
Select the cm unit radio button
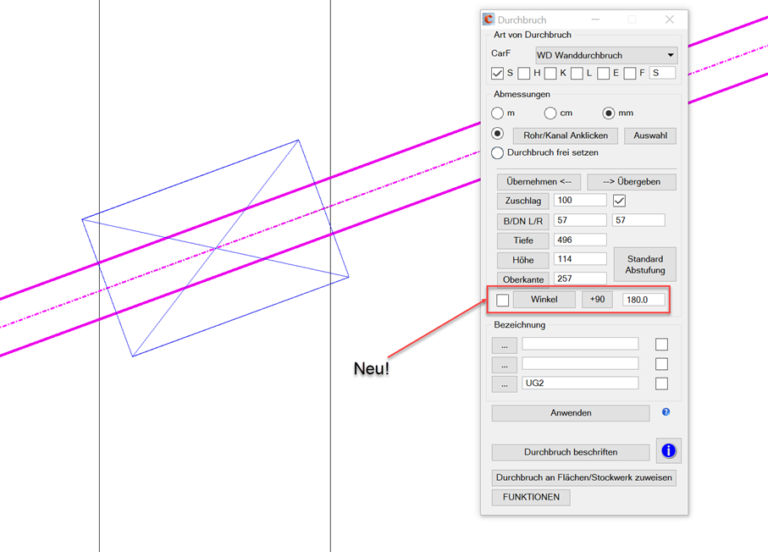[x=550, y=113]
